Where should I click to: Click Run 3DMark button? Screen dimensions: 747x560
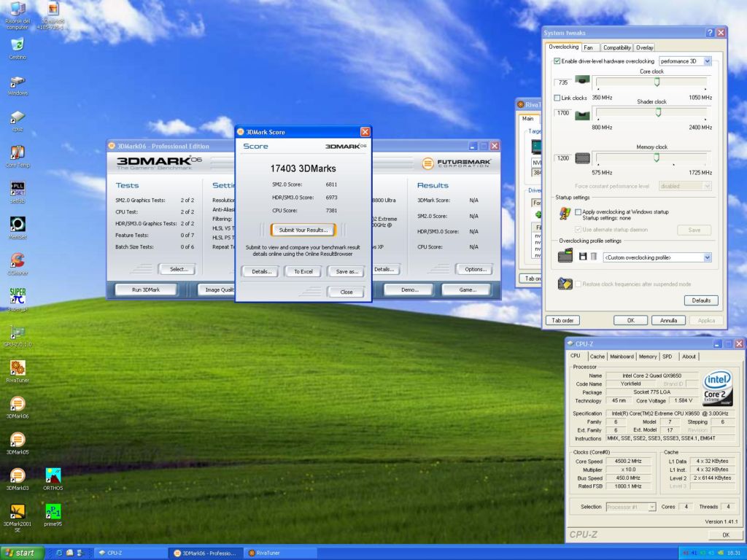[146, 289]
